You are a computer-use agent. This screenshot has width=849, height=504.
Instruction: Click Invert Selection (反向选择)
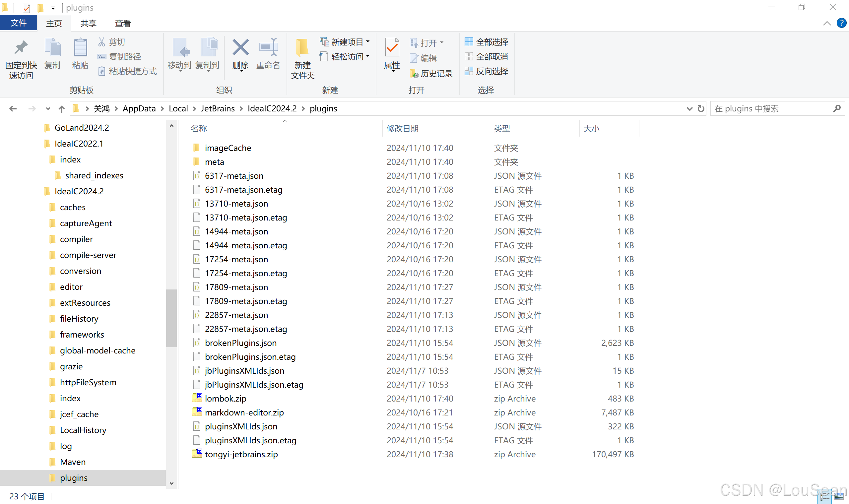pos(486,71)
